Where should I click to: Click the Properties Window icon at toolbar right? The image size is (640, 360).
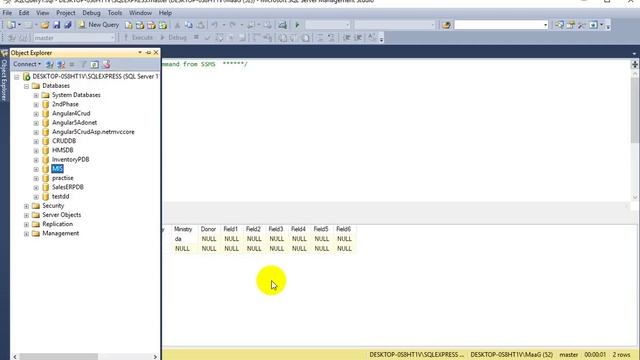tap(571, 25)
